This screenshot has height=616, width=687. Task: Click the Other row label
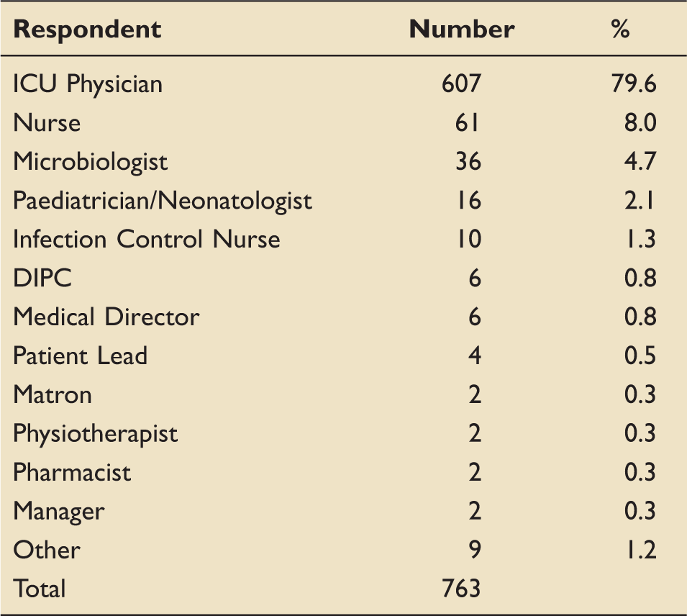[x=47, y=551]
